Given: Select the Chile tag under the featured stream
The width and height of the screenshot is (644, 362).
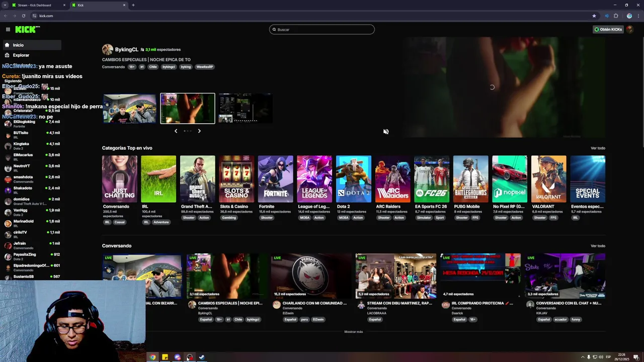Looking at the screenshot, I should pos(153,67).
